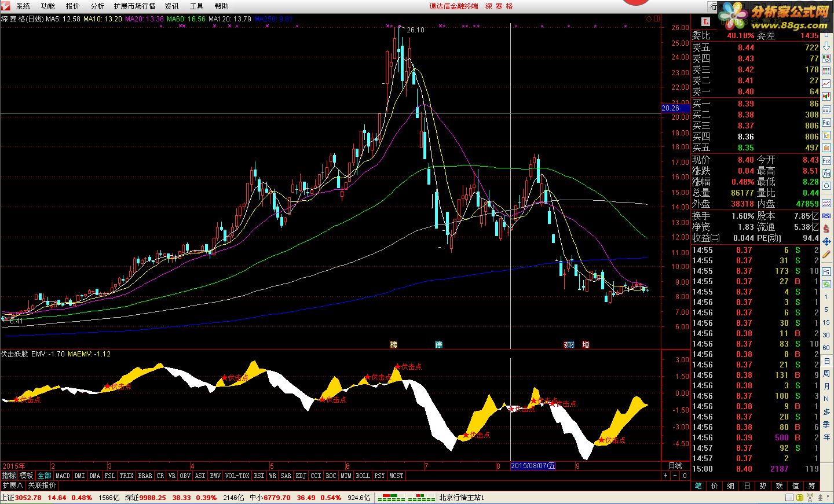This screenshot has height=504, width=834.
Task: Switch to 15-minute period
Action: 826,322
